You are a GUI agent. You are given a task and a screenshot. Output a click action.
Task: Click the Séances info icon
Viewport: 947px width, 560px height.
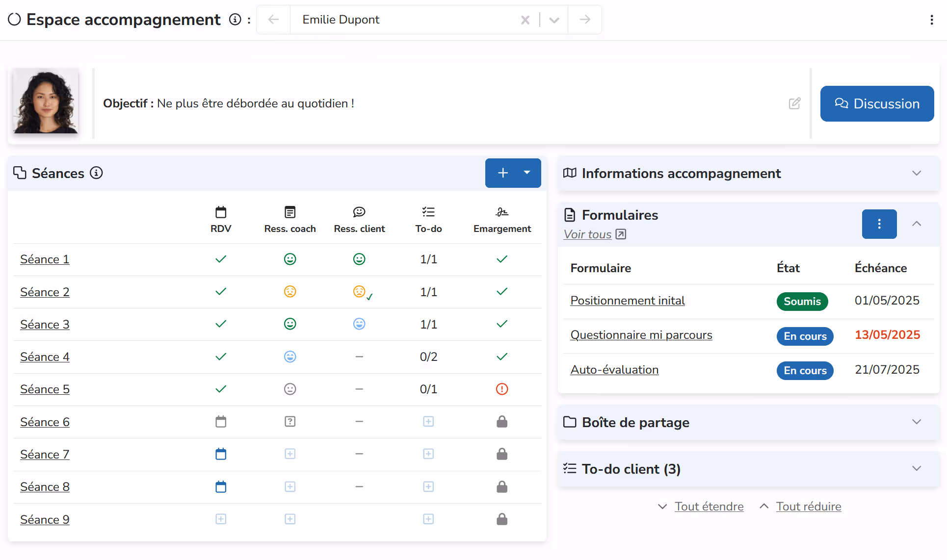[97, 173]
